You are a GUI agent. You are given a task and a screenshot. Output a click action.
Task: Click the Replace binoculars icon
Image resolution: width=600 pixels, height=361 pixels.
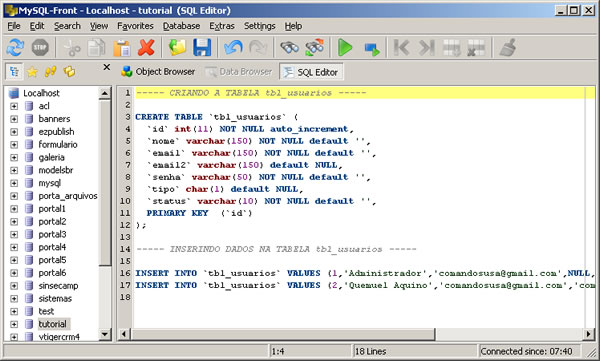(x=315, y=48)
